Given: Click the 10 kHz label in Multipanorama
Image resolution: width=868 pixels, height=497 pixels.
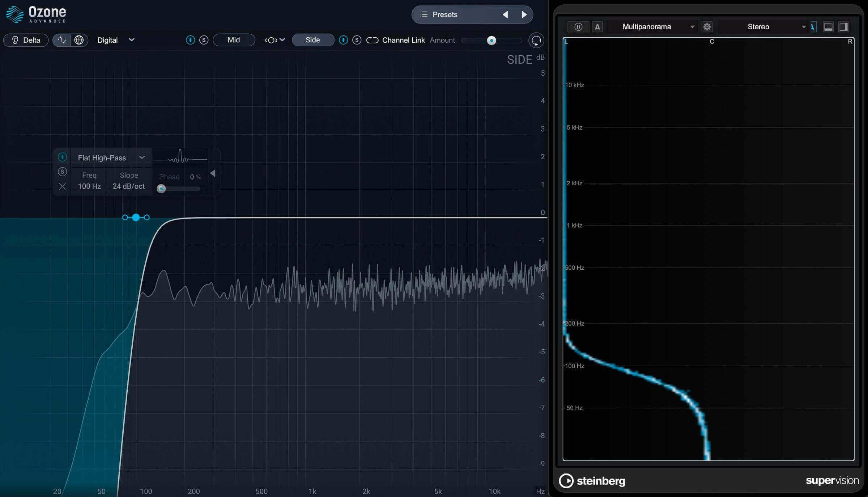Looking at the screenshot, I should [x=574, y=85].
